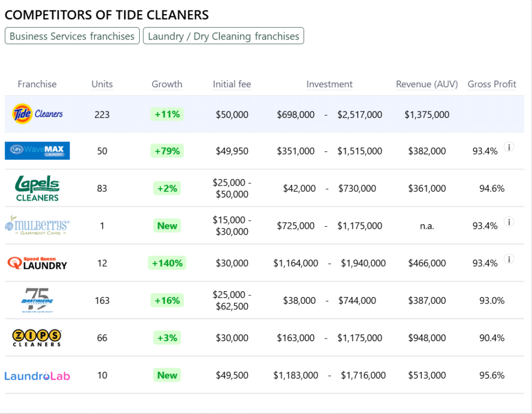Click LaundroLab New growth badge

point(167,375)
